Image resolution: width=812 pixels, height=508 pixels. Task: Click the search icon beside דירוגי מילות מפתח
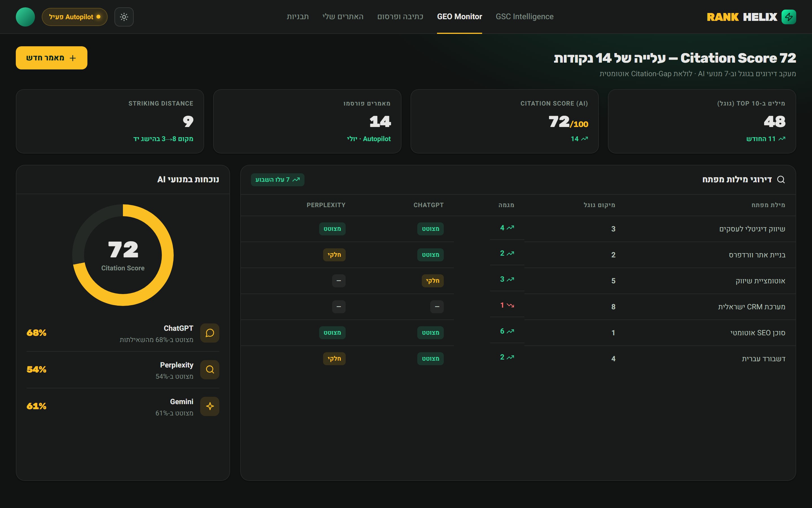pyautogui.click(x=781, y=179)
